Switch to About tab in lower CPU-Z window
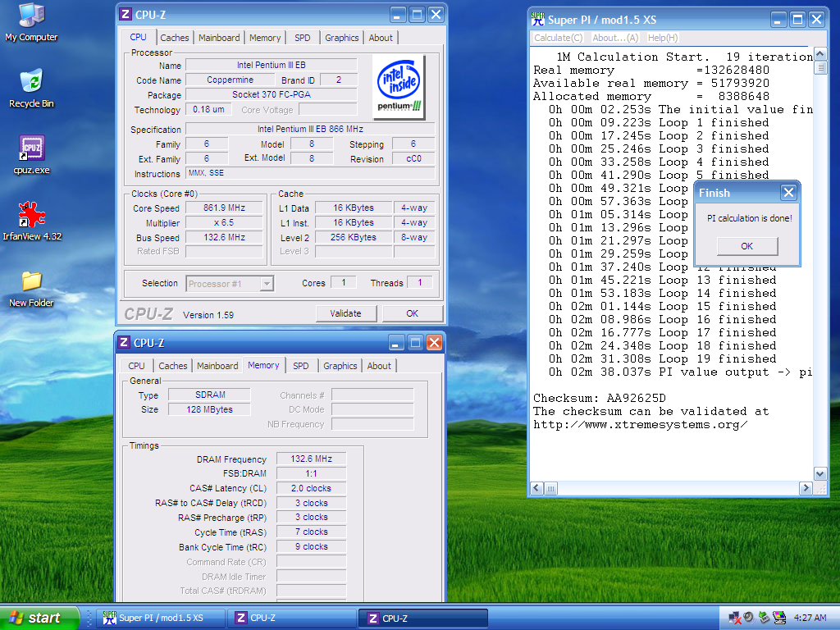 point(379,365)
